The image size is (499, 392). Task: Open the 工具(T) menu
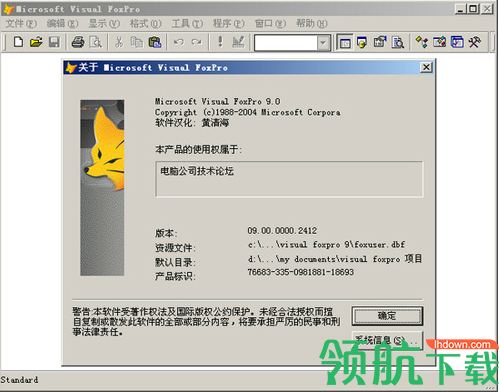tap(187, 24)
